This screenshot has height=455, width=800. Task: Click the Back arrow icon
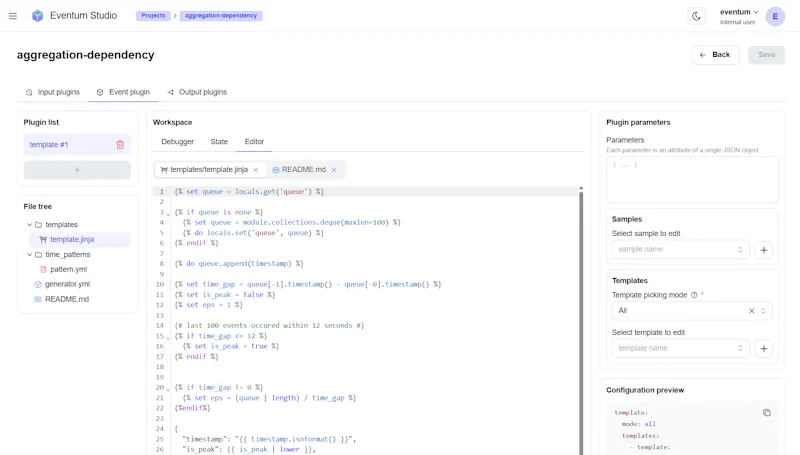703,55
